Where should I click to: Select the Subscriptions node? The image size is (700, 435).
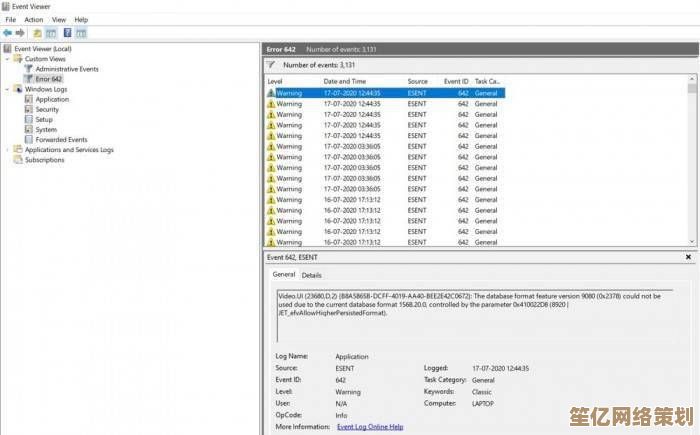tap(44, 159)
